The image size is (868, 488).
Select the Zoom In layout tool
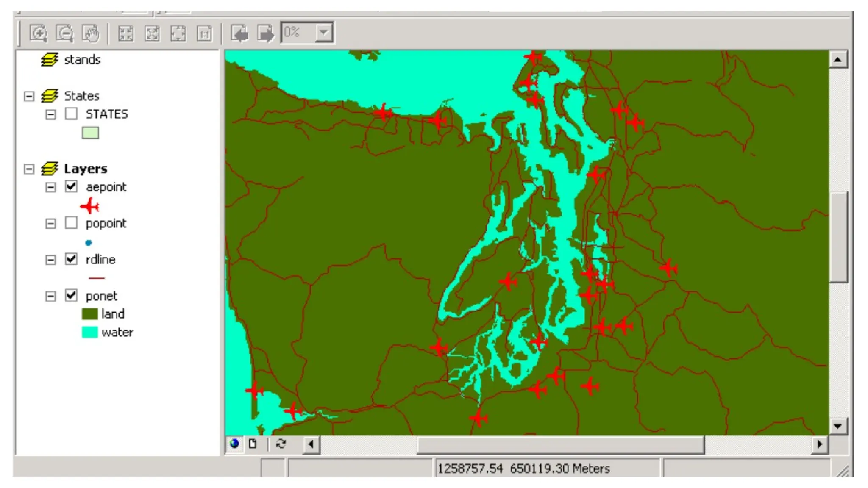[x=38, y=33]
